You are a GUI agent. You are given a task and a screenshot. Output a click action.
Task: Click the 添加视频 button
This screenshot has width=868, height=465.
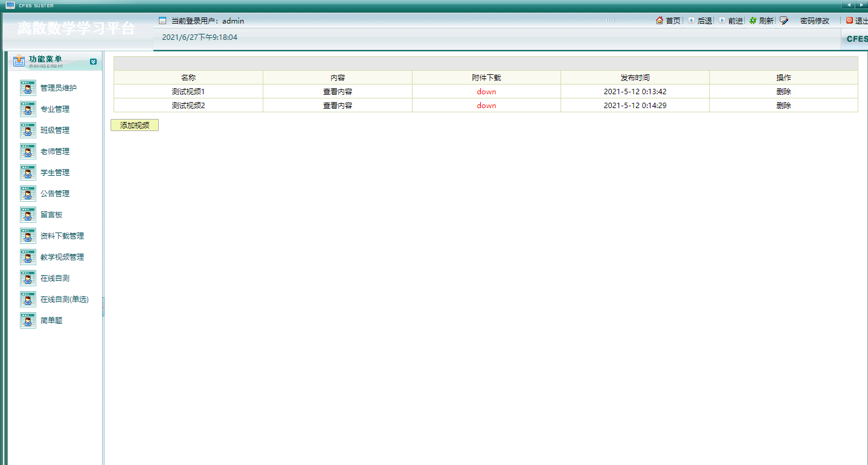pyautogui.click(x=135, y=125)
